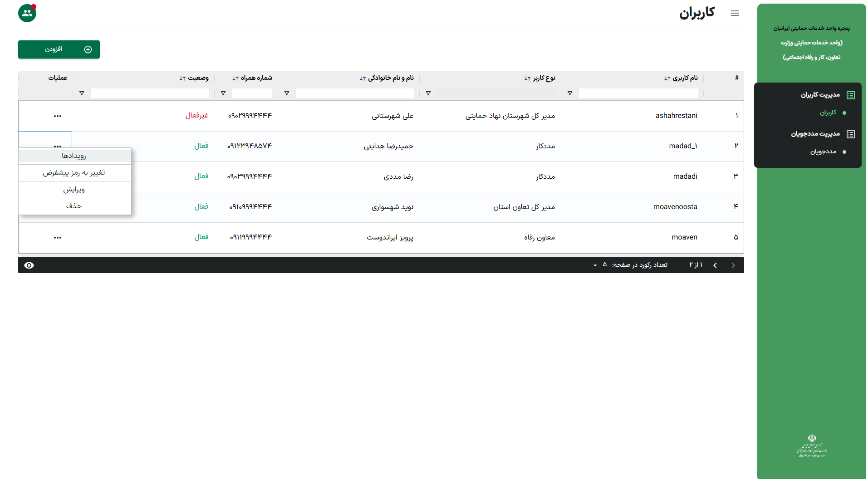Toggle column visibility eye icon
This screenshot has height=479, width=868.
(29, 265)
